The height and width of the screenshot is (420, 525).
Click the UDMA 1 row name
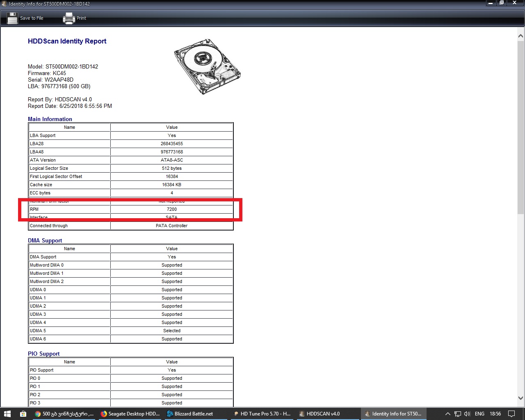point(38,298)
